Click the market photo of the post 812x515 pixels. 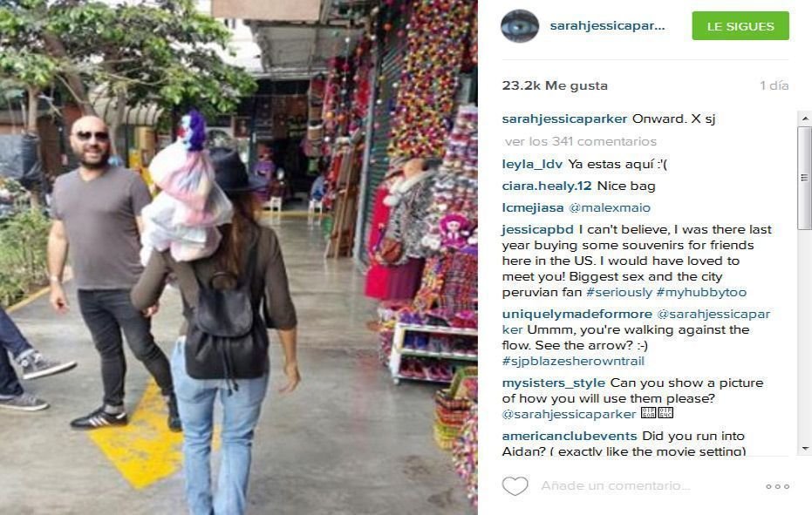click(239, 257)
